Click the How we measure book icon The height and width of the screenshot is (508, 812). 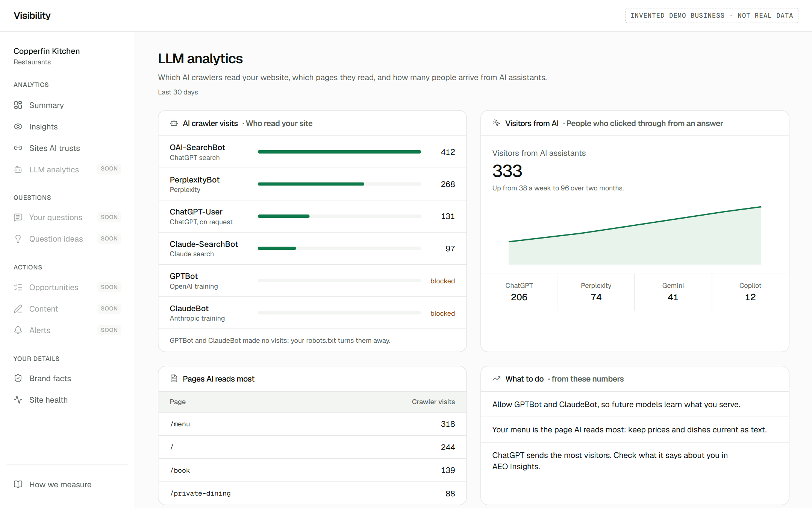[18, 484]
